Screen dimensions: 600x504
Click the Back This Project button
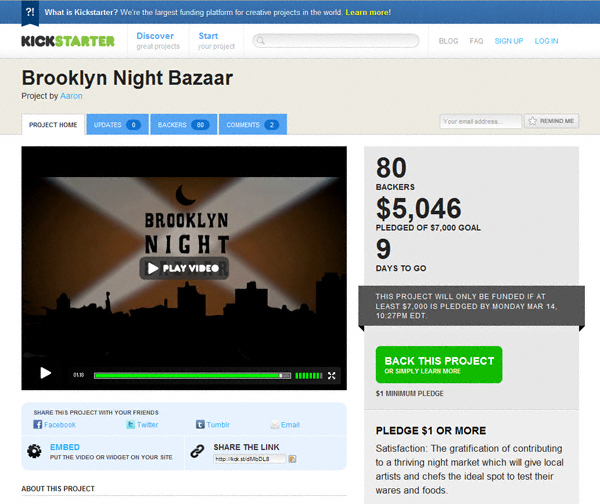pos(439,365)
